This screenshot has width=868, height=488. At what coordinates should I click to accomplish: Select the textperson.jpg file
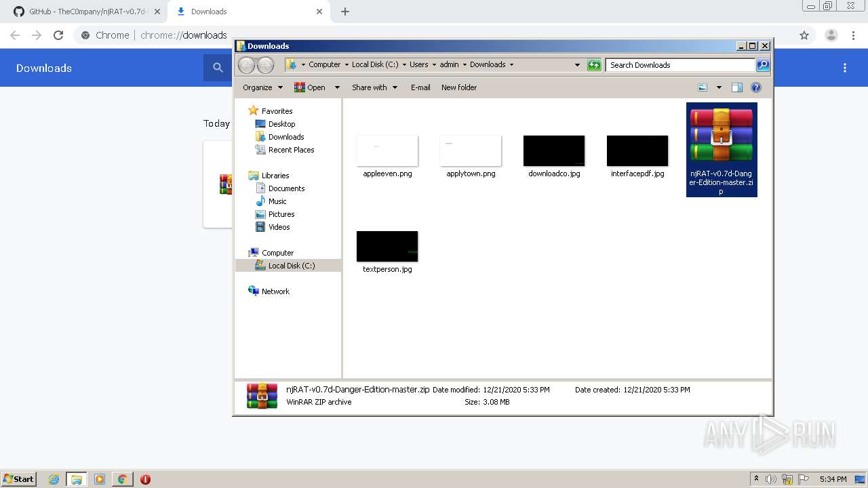(x=387, y=252)
